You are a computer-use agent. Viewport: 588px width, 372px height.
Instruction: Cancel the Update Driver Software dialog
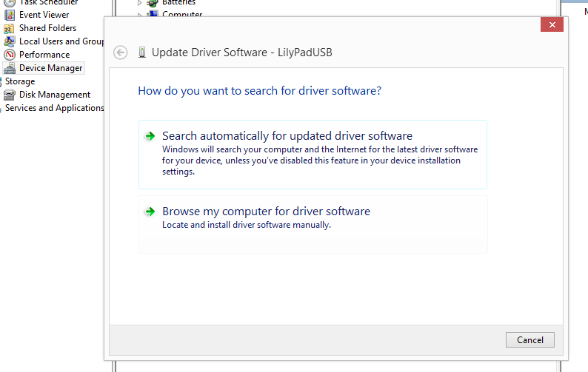(530, 339)
